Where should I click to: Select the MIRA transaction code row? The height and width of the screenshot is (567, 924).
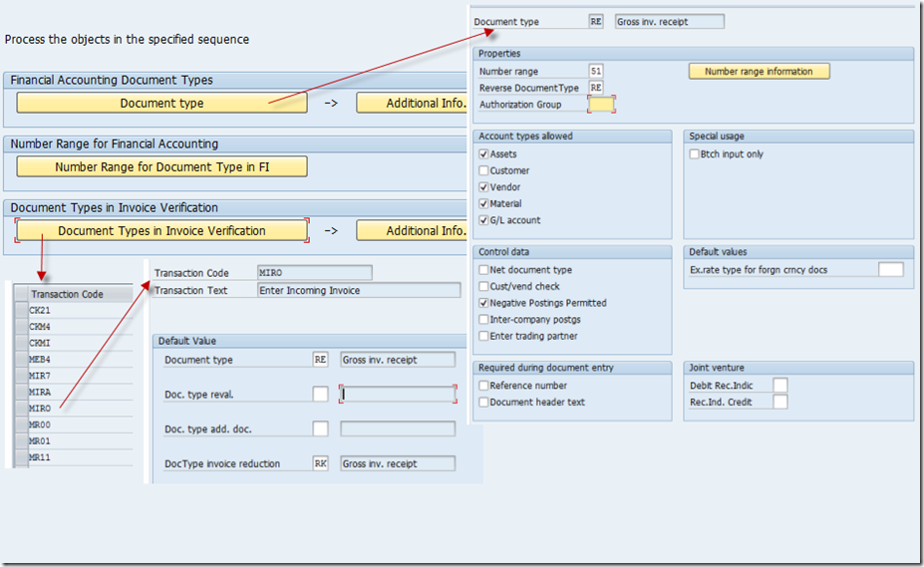coord(81,392)
